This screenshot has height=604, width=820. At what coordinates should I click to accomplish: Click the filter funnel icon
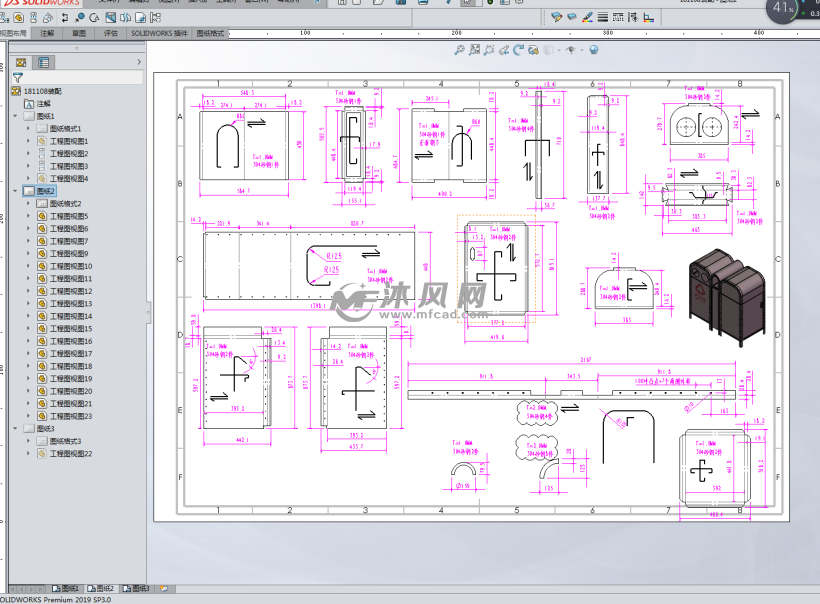(17, 77)
